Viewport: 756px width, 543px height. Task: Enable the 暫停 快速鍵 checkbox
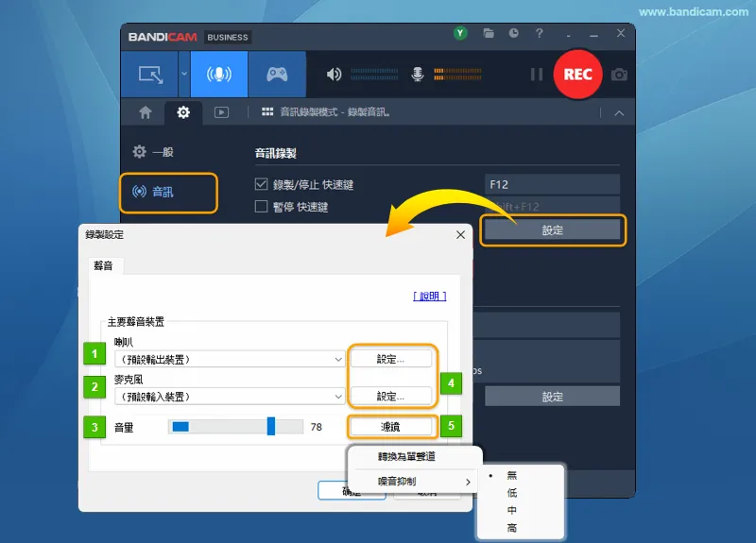coord(261,207)
